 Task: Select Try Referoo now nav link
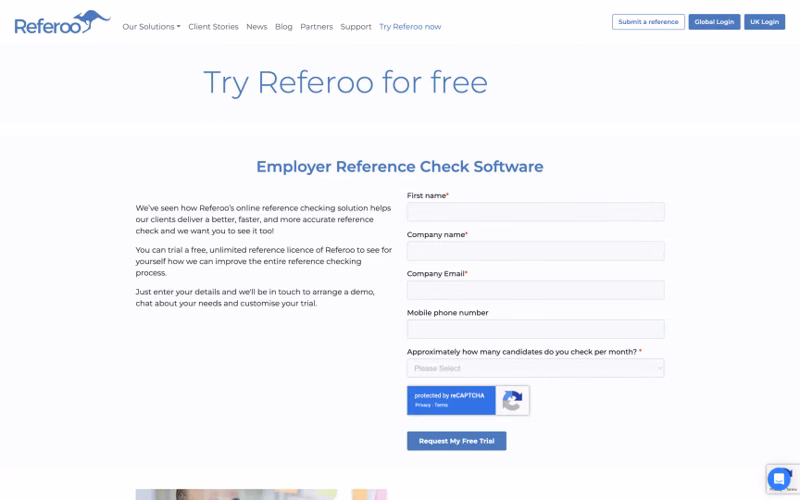410,27
